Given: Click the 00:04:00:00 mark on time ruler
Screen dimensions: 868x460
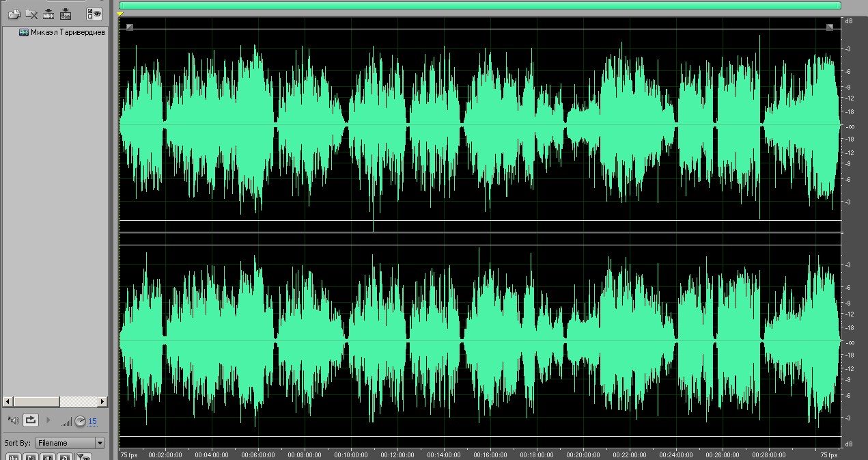Looking at the screenshot, I should [212, 455].
